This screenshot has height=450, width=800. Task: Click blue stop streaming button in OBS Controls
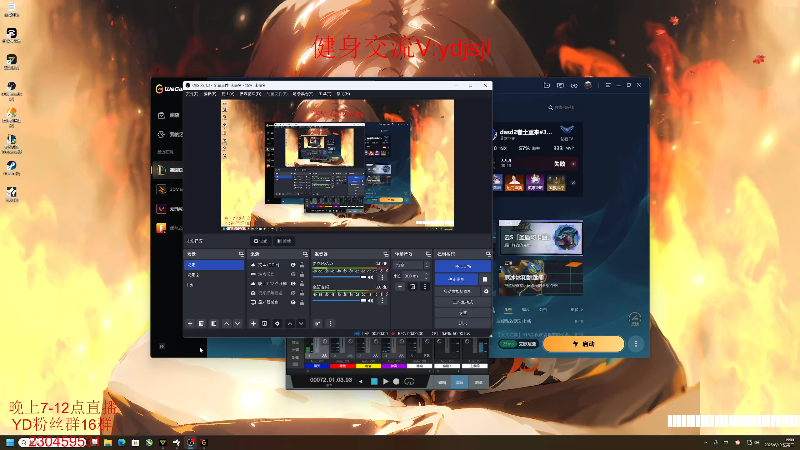(463, 266)
